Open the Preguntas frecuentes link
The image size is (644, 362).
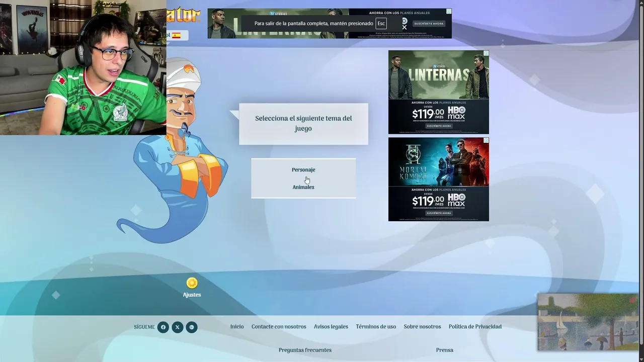pos(305,350)
